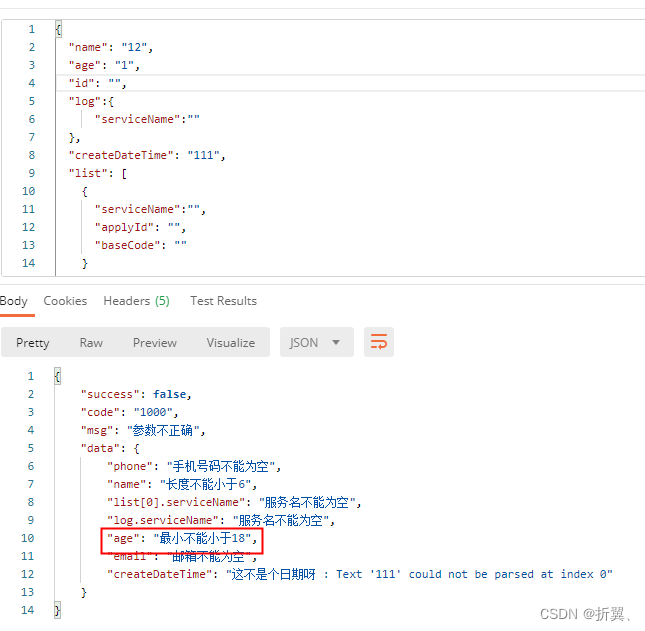Select the Pretty view
Viewport: 645px width, 631px height.
click(x=33, y=343)
